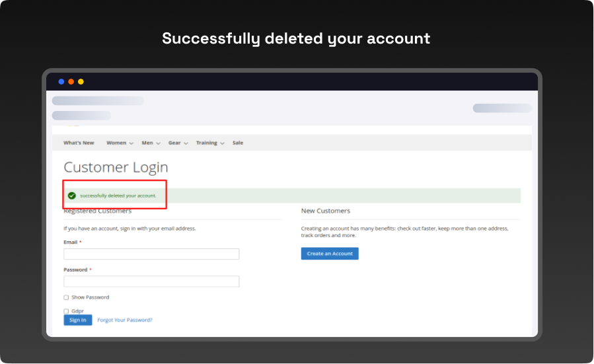594x364 pixels.
Task: Click into the Password field
Action: pyautogui.click(x=151, y=281)
